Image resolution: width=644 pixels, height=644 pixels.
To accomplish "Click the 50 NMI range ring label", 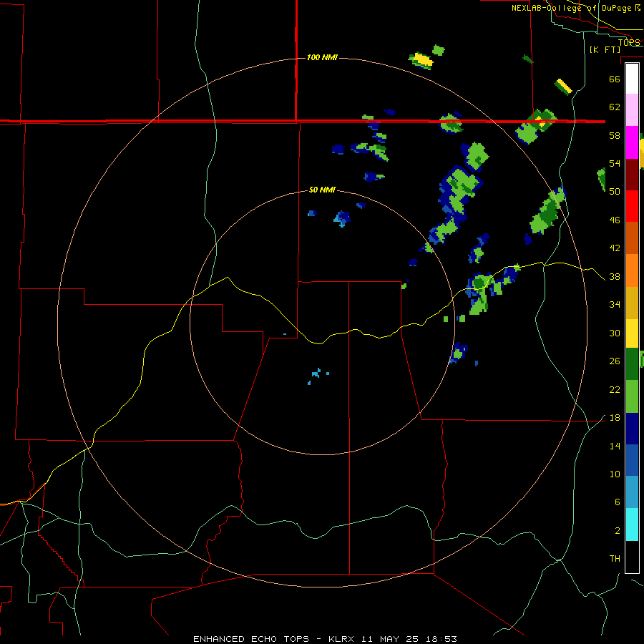I will click(322, 190).
